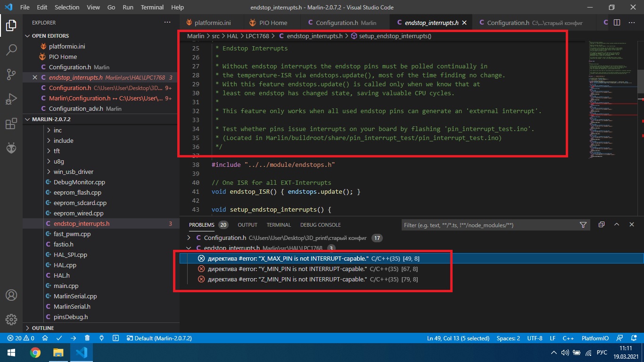The height and width of the screenshot is (362, 644).
Task: Open the Windows Start menu
Action: (x=11, y=352)
